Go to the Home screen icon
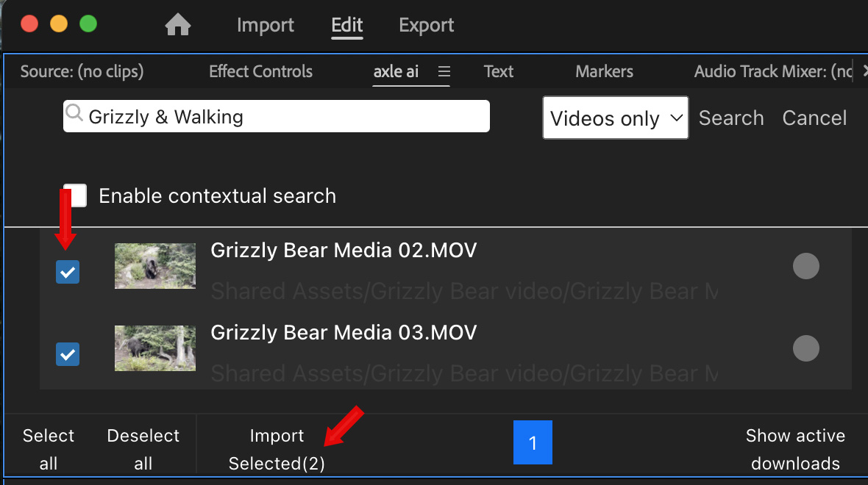 (178, 26)
